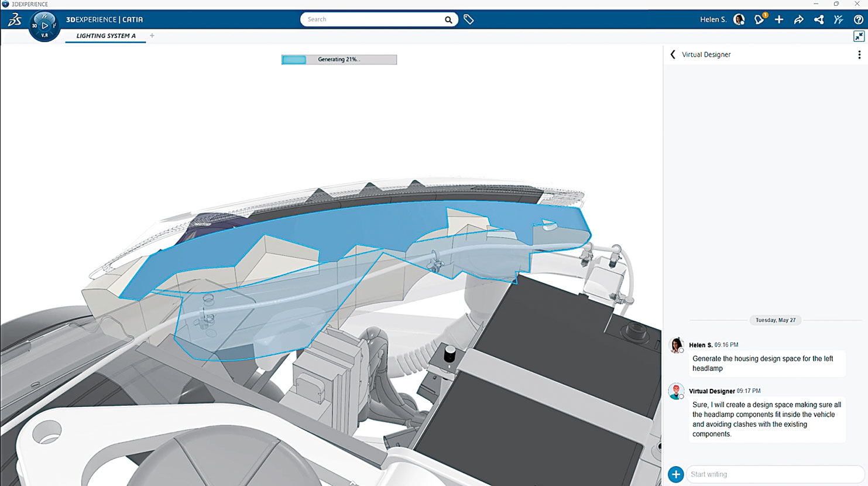This screenshot has width=868, height=486.
Task: Click 3DEXPERIENCE | CATIA title text
Action: tap(104, 19)
